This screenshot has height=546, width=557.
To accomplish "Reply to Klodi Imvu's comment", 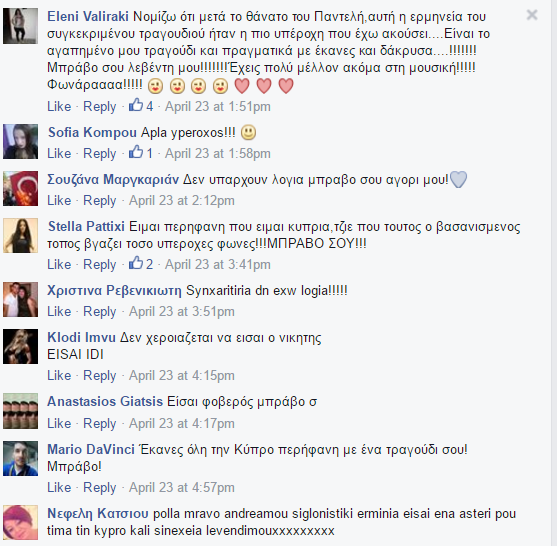I will [x=99, y=376].
